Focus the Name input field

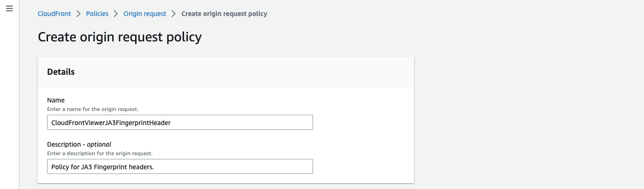tap(180, 122)
